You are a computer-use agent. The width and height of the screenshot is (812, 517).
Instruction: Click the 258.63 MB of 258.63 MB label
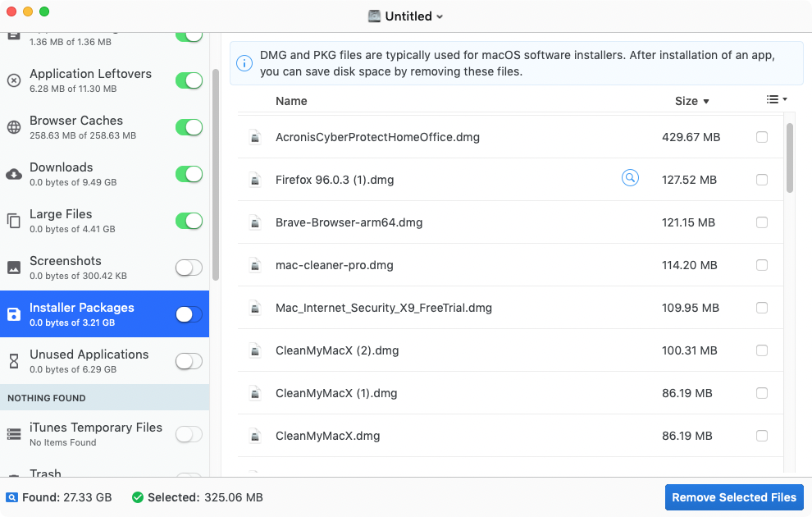pyautogui.click(x=83, y=135)
